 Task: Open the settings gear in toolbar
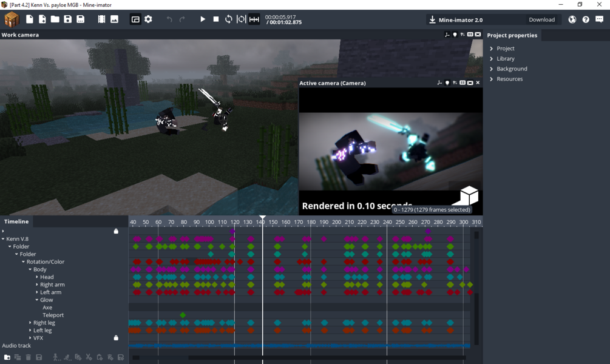[148, 19]
